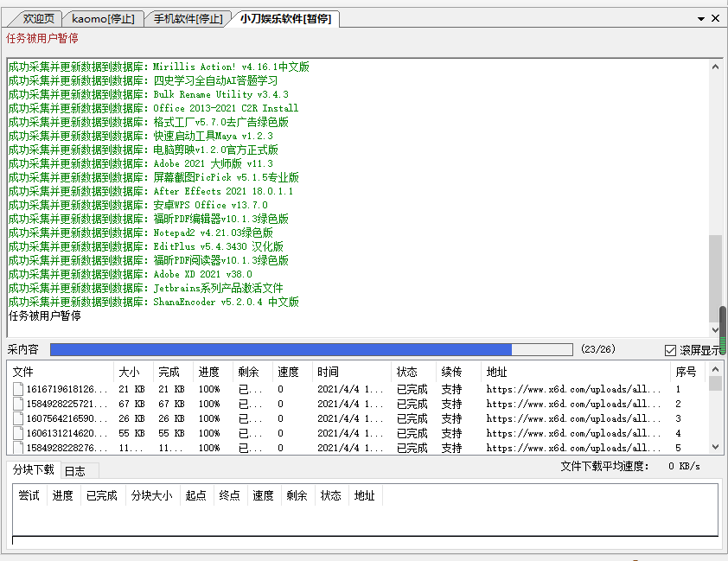The height and width of the screenshot is (561, 728).
Task: Click the log line Mirillis Action! v4.16.1中文版
Action: point(159,67)
